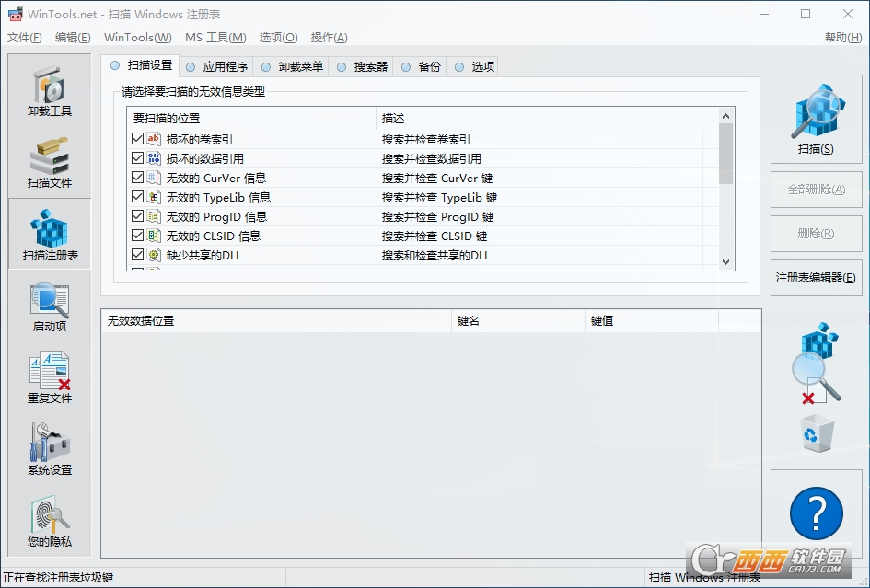Image resolution: width=870 pixels, height=588 pixels.
Task: Select the 扫描注册表 registry scan tool
Action: click(50, 235)
